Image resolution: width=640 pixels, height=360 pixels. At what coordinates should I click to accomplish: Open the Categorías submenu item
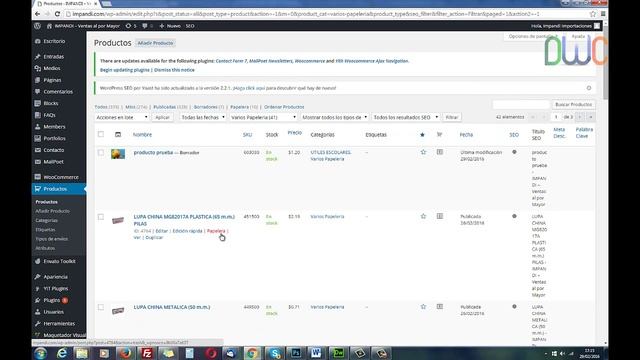click(47, 220)
